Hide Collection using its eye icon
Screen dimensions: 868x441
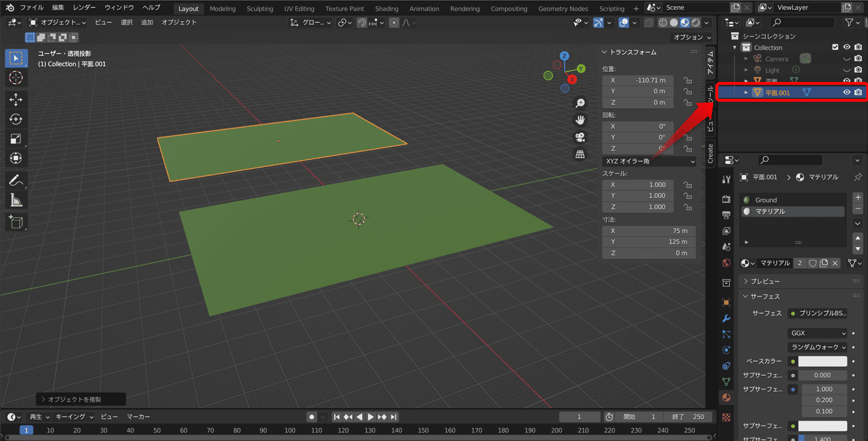[847, 47]
